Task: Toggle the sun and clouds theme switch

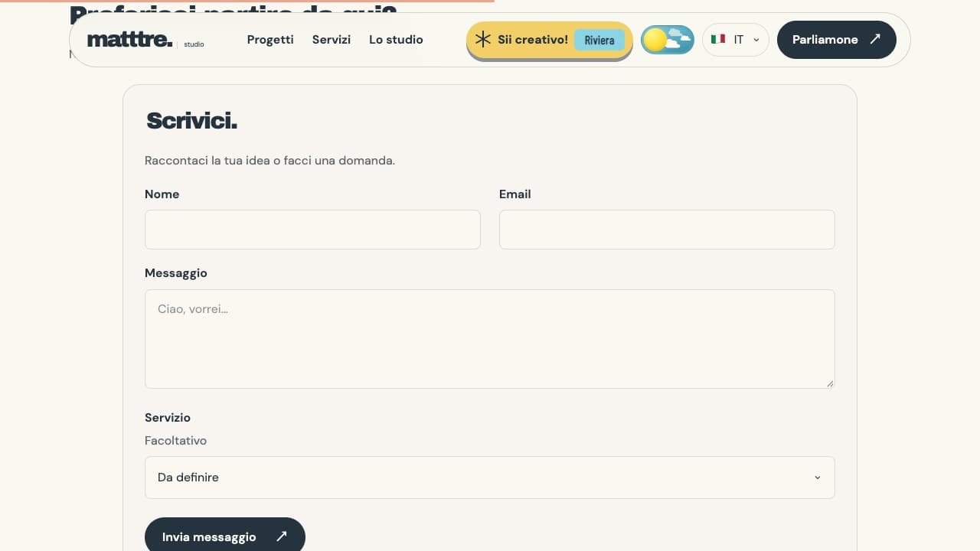Action: 668,40
